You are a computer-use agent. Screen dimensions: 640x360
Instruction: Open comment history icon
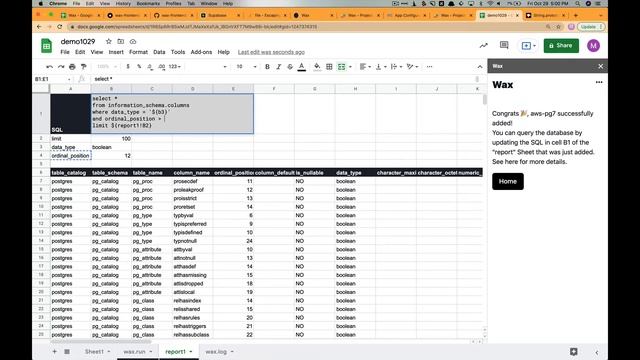pos(504,45)
